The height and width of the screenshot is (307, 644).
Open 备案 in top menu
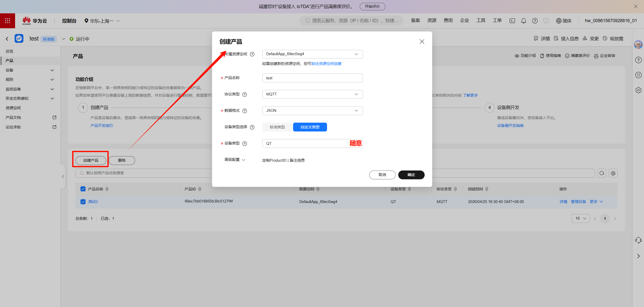(x=415, y=20)
